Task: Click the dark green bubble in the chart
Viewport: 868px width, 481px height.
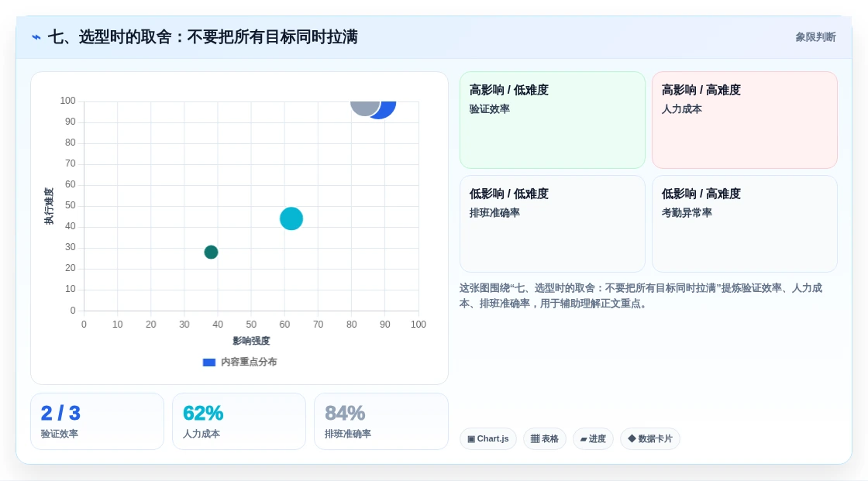Action: [x=211, y=253]
